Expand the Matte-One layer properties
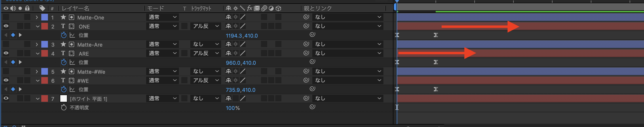Viewport: 644px width, 127px height. pos(37,17)
